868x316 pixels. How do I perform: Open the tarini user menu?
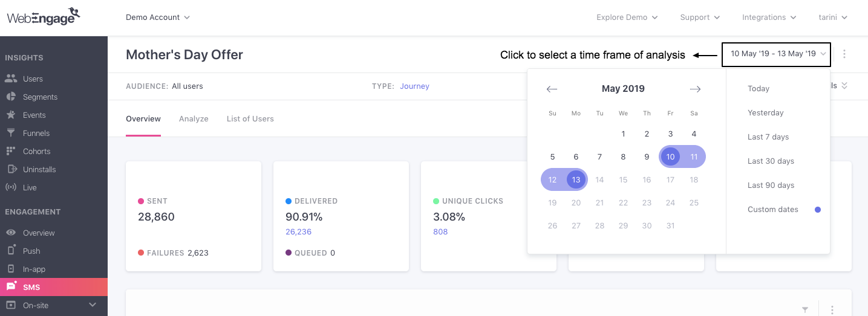click(x=833, y=18)
